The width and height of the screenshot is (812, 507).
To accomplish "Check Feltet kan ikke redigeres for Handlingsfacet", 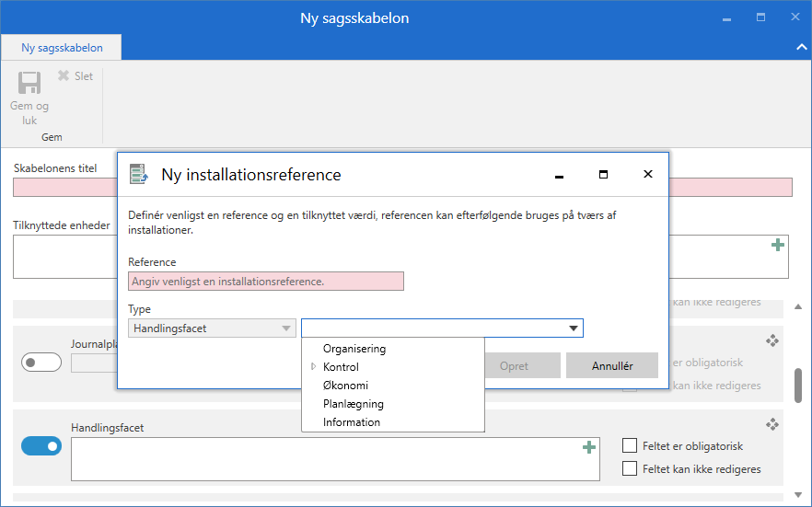I will [x=630, y=469].
